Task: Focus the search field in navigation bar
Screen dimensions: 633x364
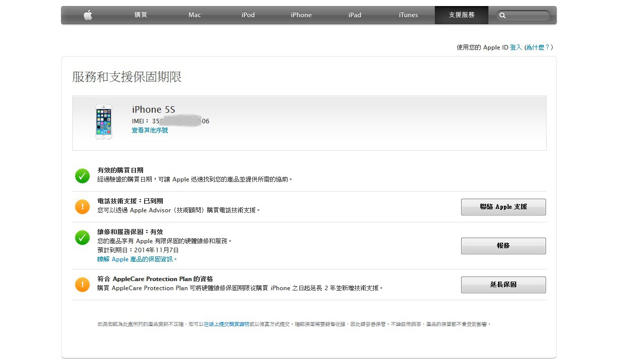Action: click(523, 16)
